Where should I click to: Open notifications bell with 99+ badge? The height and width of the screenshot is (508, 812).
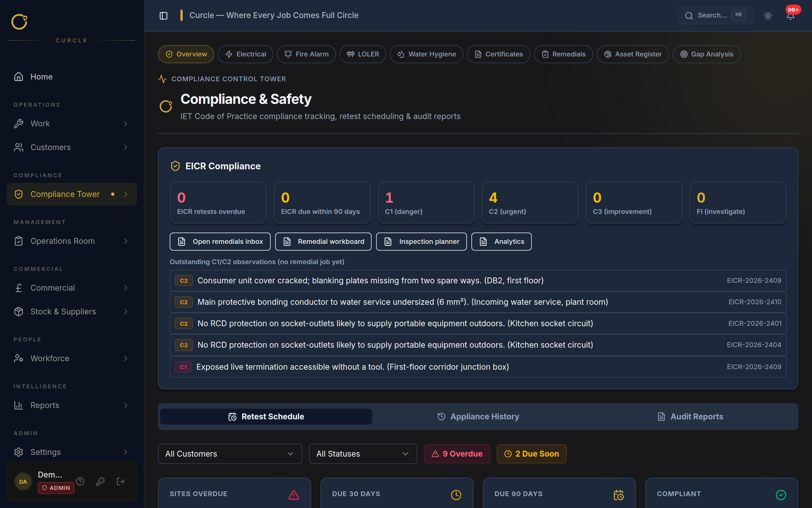[x=791, y=16]
